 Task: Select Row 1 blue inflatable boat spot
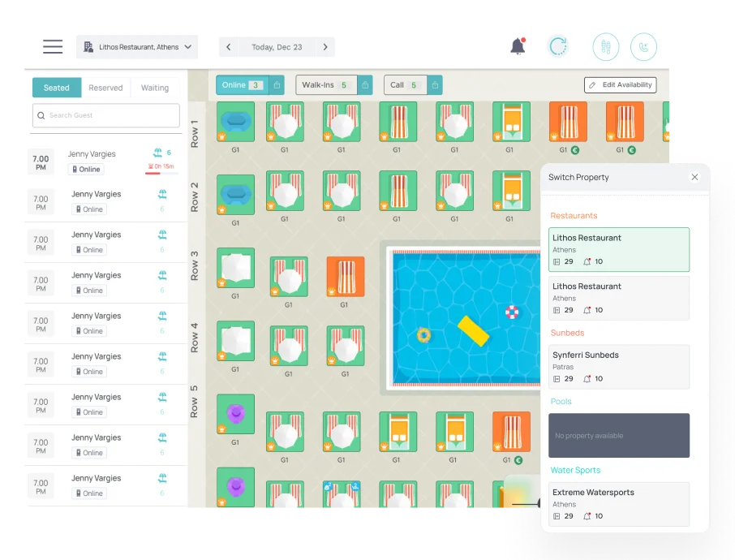tap(235, 122)
